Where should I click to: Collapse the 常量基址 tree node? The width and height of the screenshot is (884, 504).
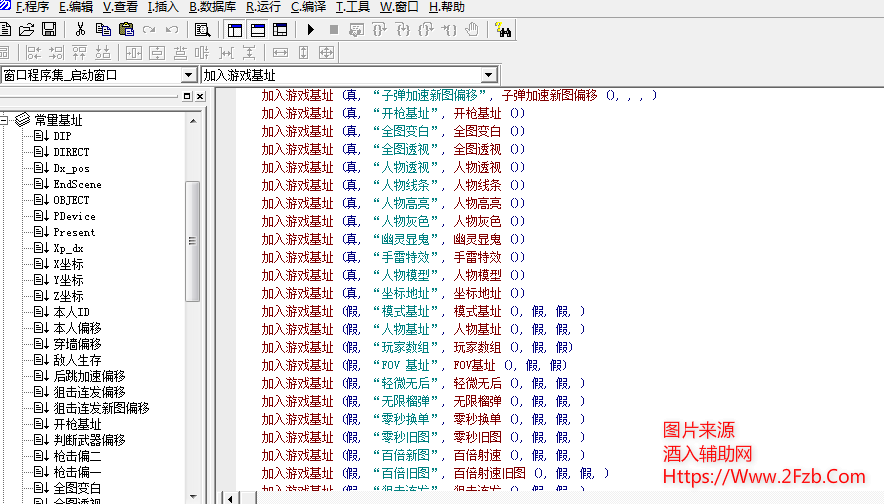4,120
